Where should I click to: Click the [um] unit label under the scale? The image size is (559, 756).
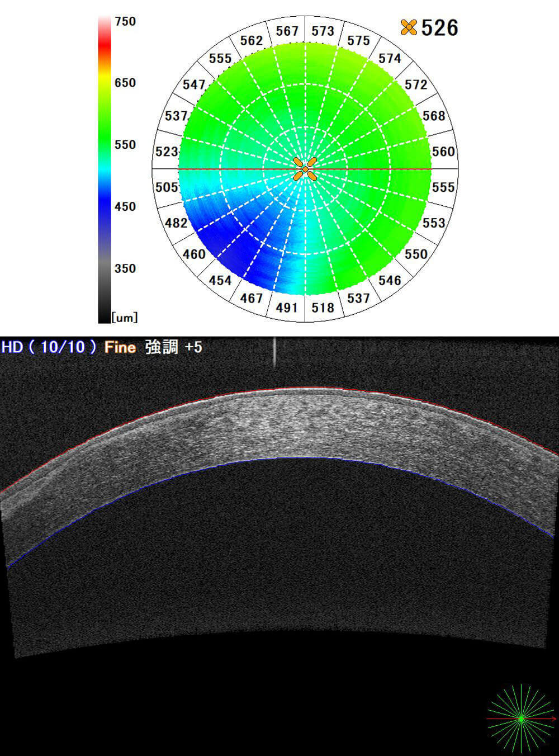point(125,318)
